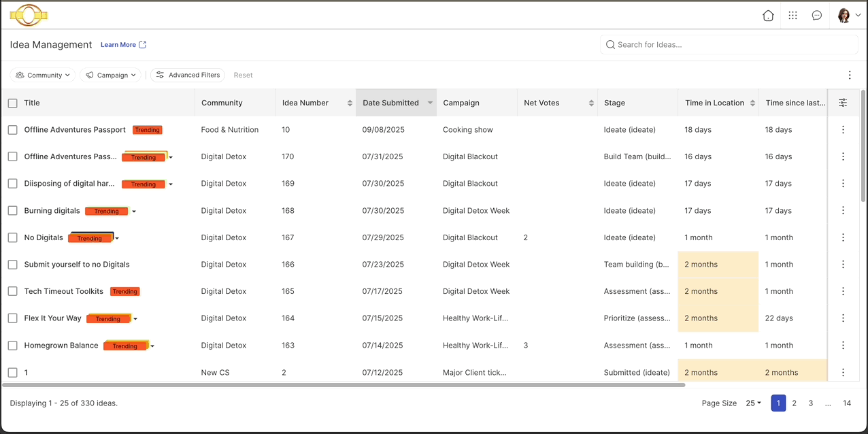
Task: Open the Page Size 25 dropdown
Action: point(753,403)
